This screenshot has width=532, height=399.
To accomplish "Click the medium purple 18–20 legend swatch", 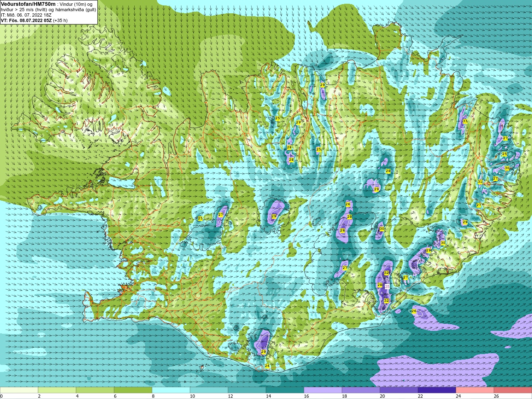I will (361, 390).
